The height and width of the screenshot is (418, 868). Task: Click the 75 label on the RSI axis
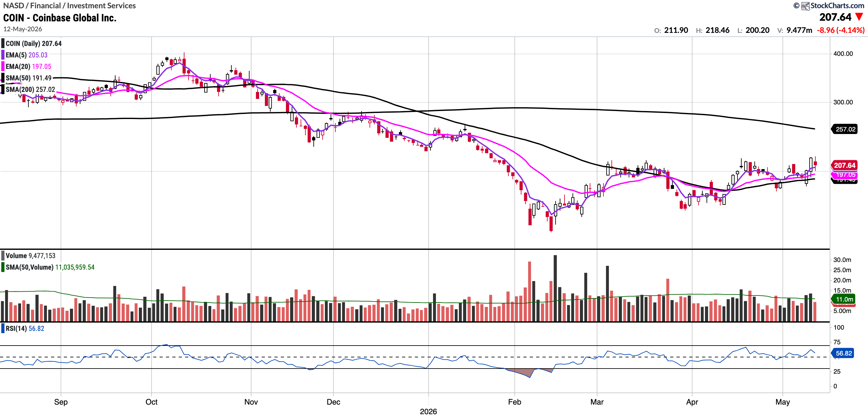click(x=837, y=342)
